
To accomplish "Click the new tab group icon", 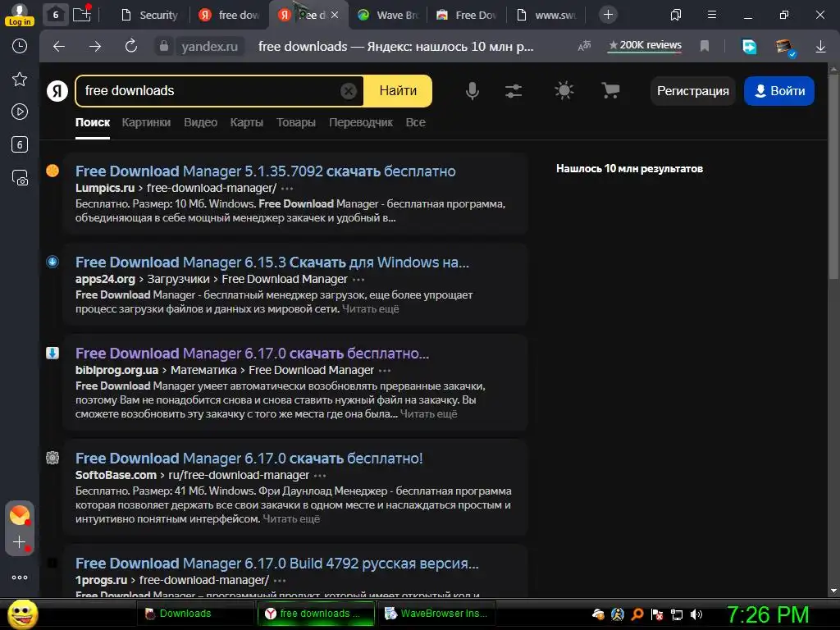I will 82,14.
